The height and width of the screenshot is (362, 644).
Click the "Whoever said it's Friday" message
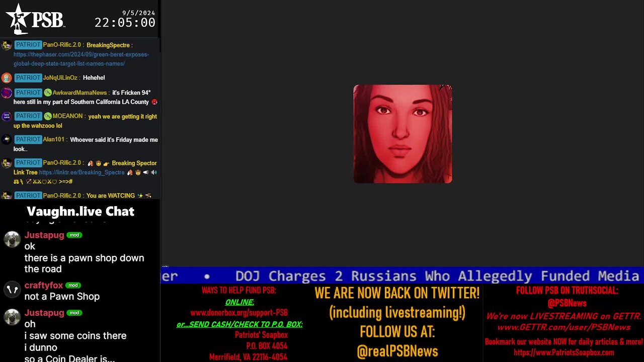(x=86, y=144)
